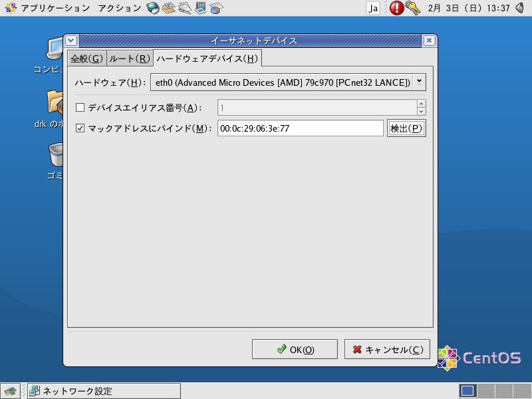The image size is (532, 399).
Task: Open the volume speaker control
Action: (520, 8)
